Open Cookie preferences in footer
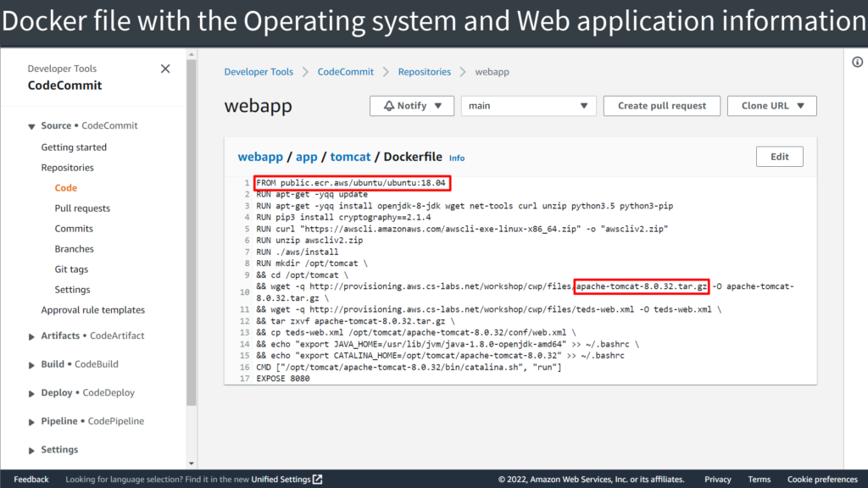This screenshot has width=868, height=488. click(x=822, y=480)
